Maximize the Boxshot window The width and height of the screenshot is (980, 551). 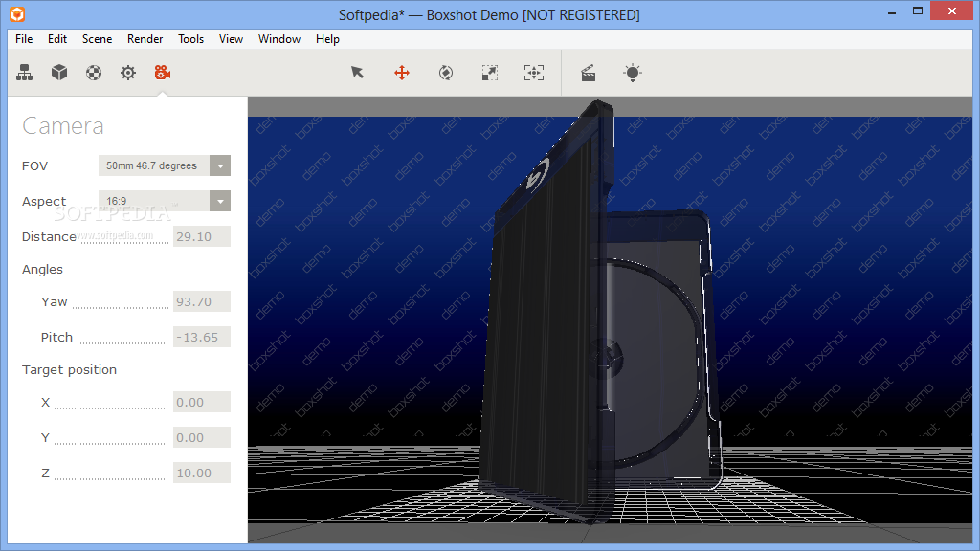click(x=918, y=11)
